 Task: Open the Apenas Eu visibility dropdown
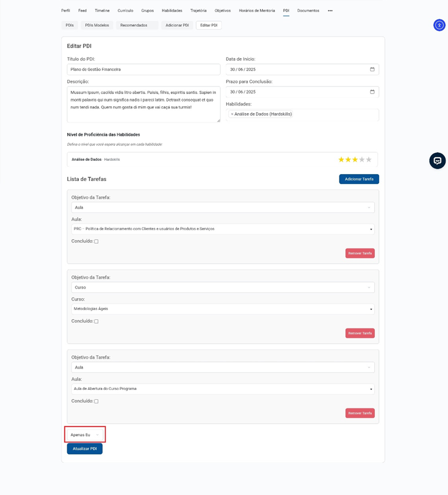pyautogui.click(x=85, y=435)
